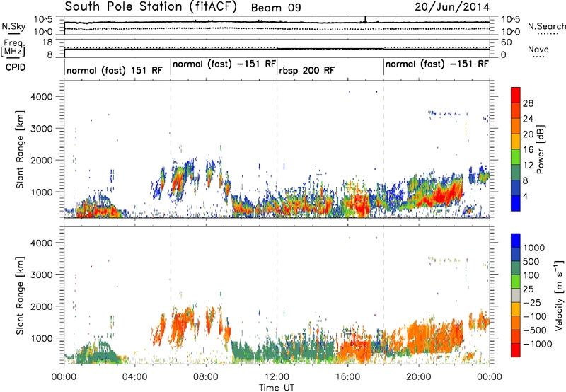Click the blue bottom of the power colorbar
This screenshot has height=392, width=566.
[516, 203]
